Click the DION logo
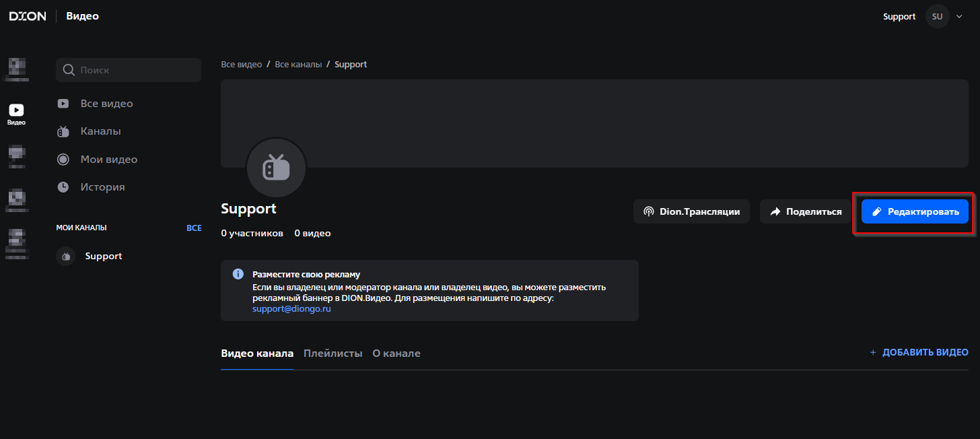 28,16
